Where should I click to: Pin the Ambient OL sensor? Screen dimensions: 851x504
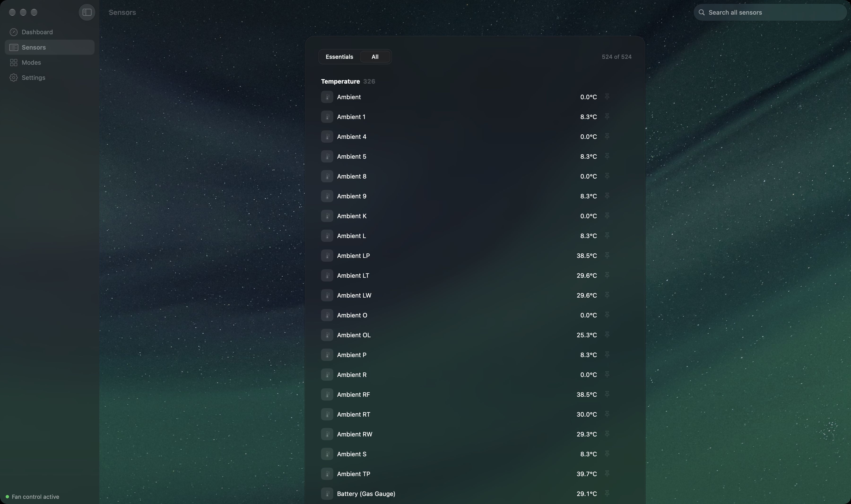click(607, 335)
